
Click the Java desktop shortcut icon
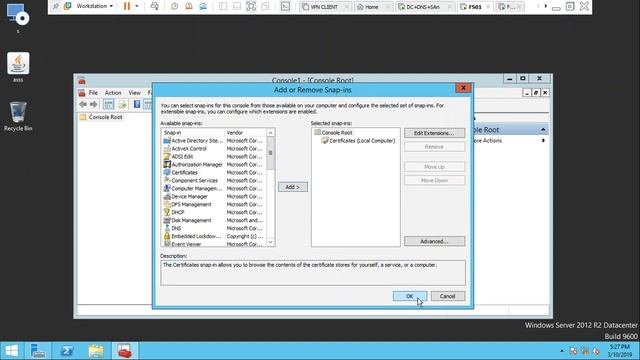18,67
